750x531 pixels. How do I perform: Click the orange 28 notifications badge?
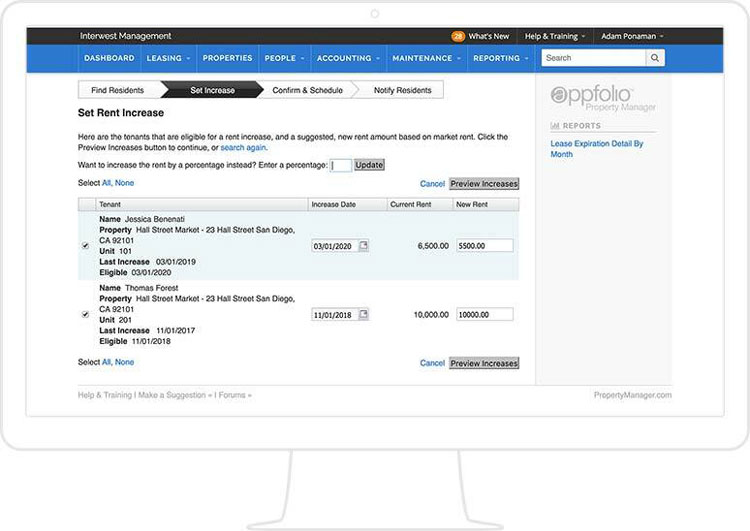coord(458,36)
